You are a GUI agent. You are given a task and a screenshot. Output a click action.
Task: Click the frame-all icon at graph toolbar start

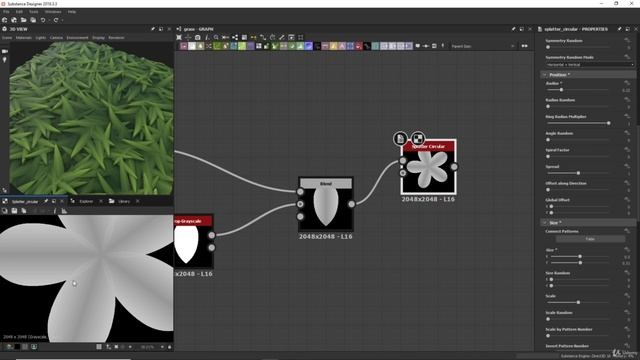(x=179, y=37)
